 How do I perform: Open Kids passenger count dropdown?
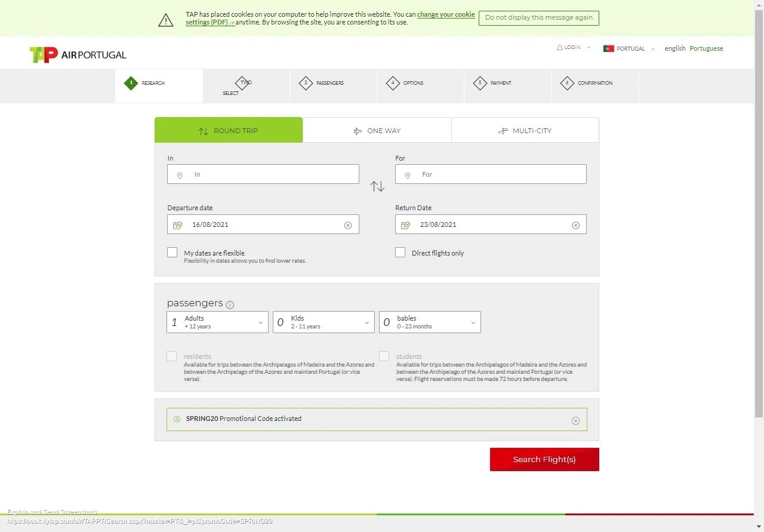pos(324,322)
